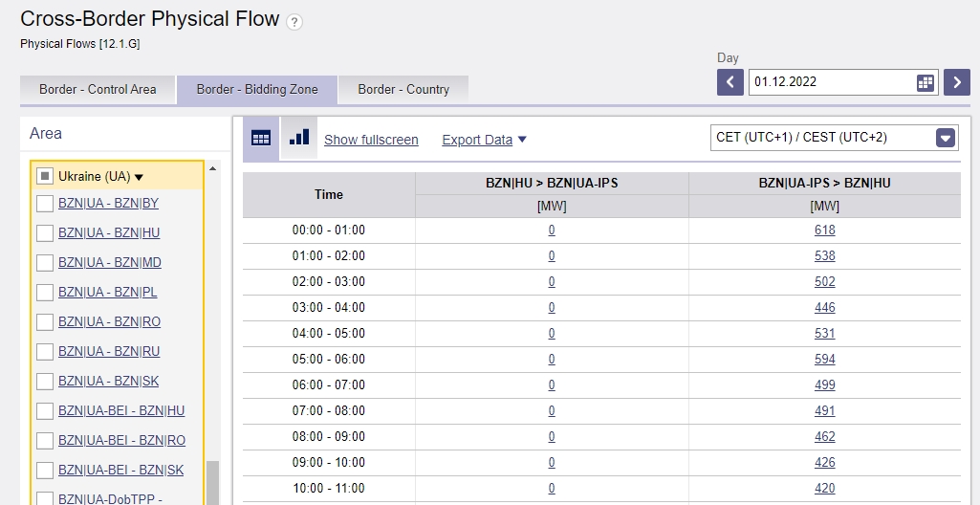The height and width of the screenshot is (505, 980).
Task: Click the Area list scrollbar thumb
Action: 212,482
